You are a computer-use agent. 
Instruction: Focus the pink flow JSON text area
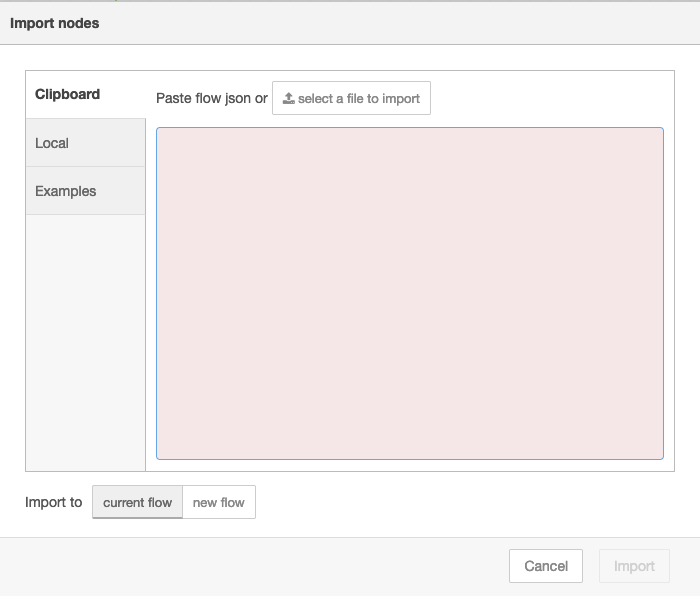point(409,293)
